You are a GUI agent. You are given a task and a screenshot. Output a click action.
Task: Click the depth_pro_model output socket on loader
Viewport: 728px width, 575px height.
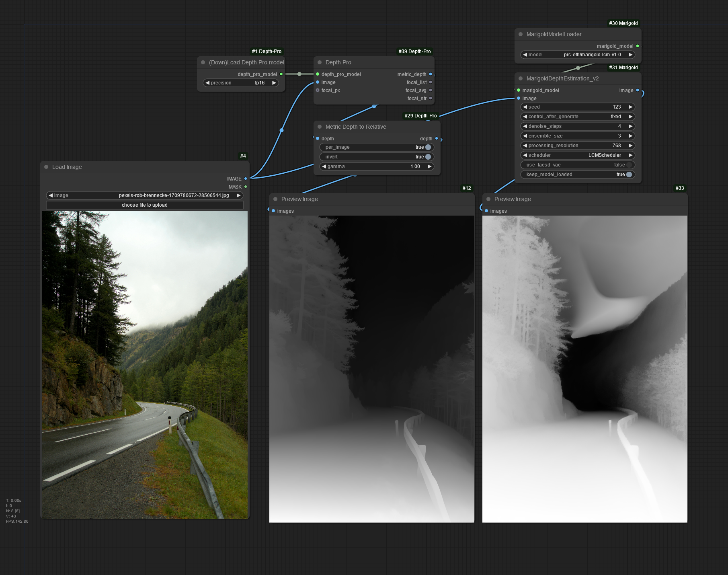281,74
